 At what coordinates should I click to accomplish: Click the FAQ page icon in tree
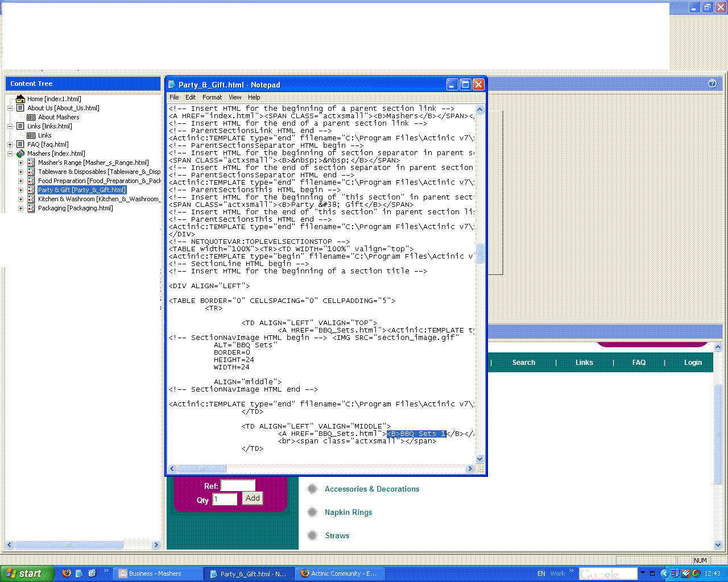tap(20, 144)
